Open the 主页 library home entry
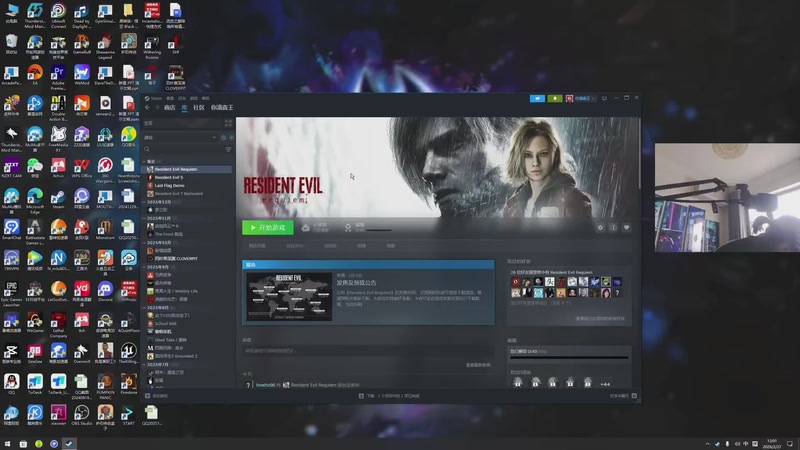Screen dimensions: 800x450 coord(183,123)
